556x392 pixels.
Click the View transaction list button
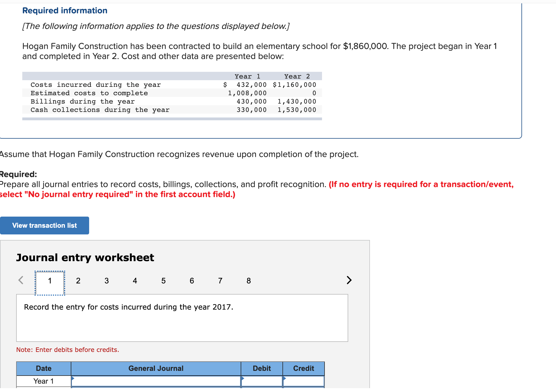pyautogui.click(x=44, y=225)
